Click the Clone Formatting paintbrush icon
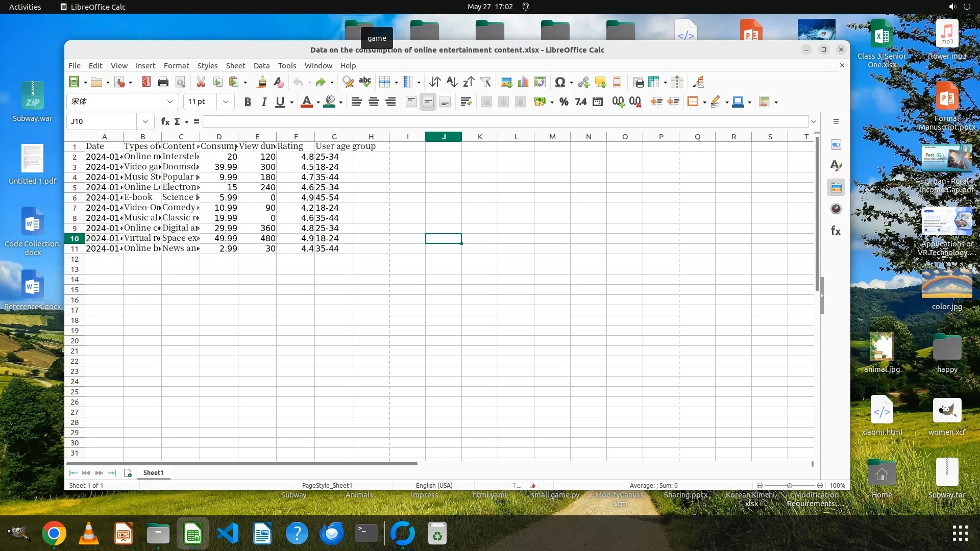This screenshot has width=980, height=551. 261,82
